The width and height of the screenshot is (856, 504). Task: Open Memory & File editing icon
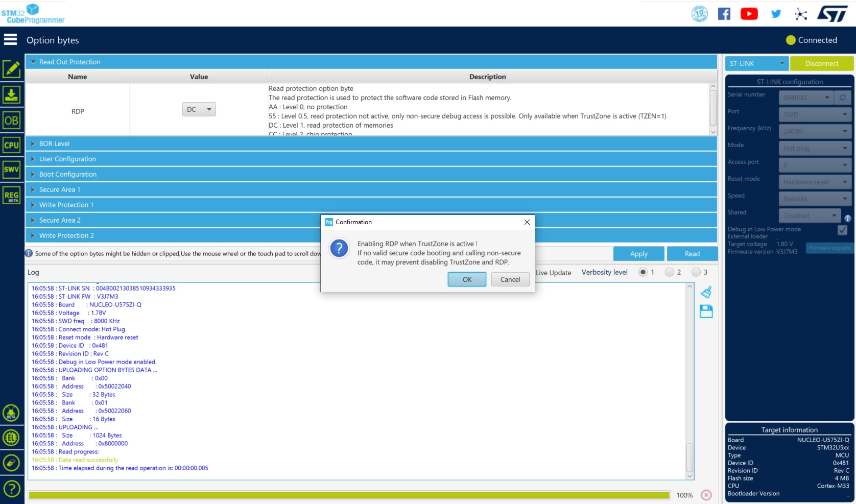(12, 69)
